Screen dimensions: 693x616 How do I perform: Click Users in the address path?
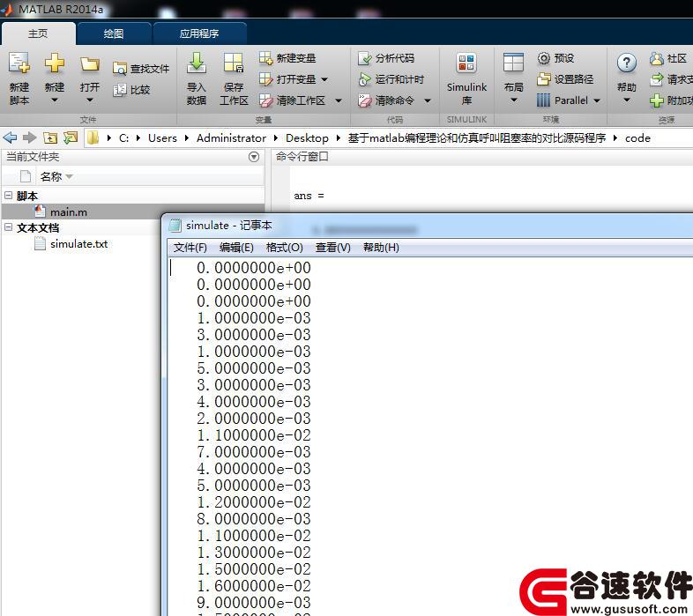point(162,137)
